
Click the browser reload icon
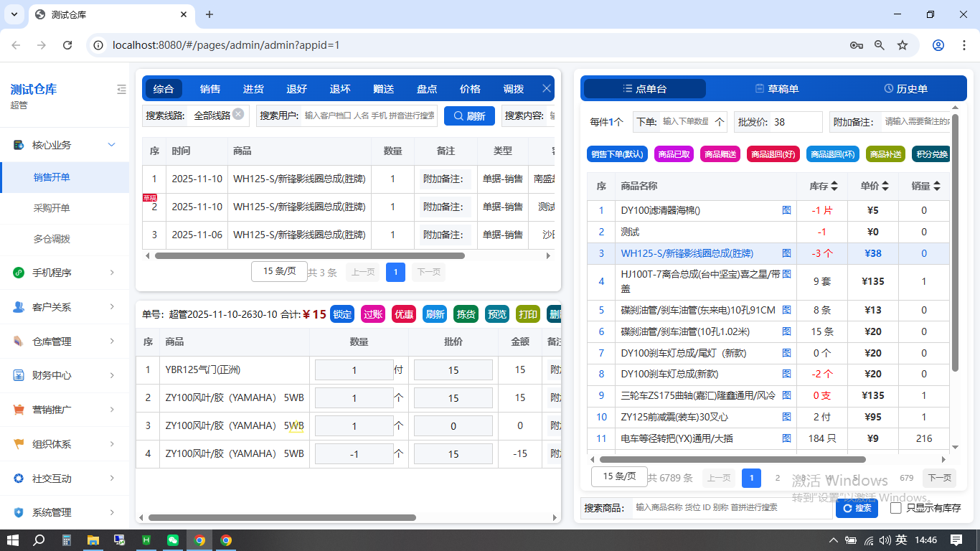[67, 45]
